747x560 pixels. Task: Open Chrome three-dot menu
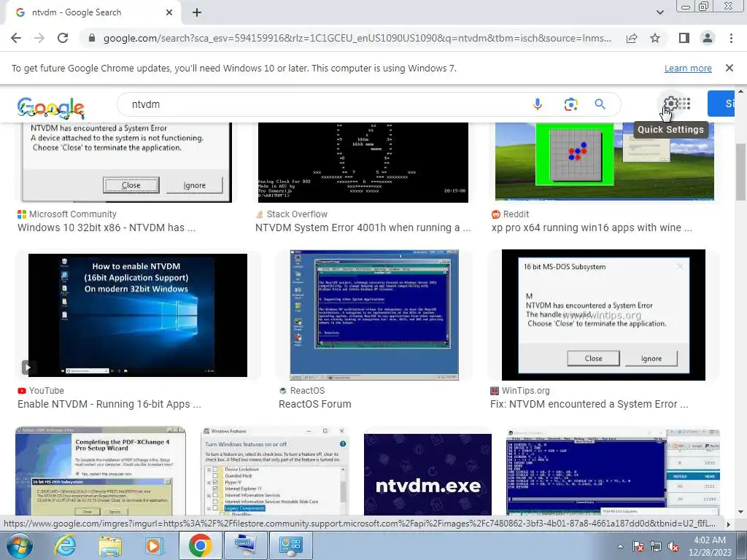[731, 38]
